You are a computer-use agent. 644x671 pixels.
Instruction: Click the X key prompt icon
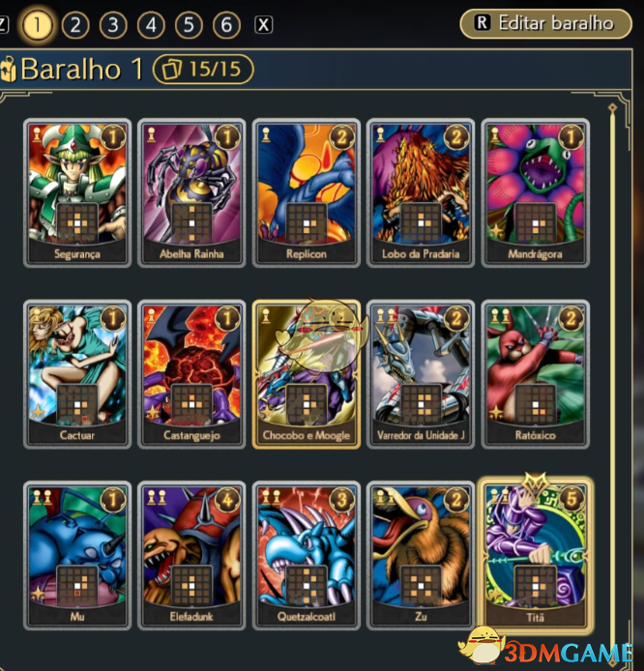point(263,25)
